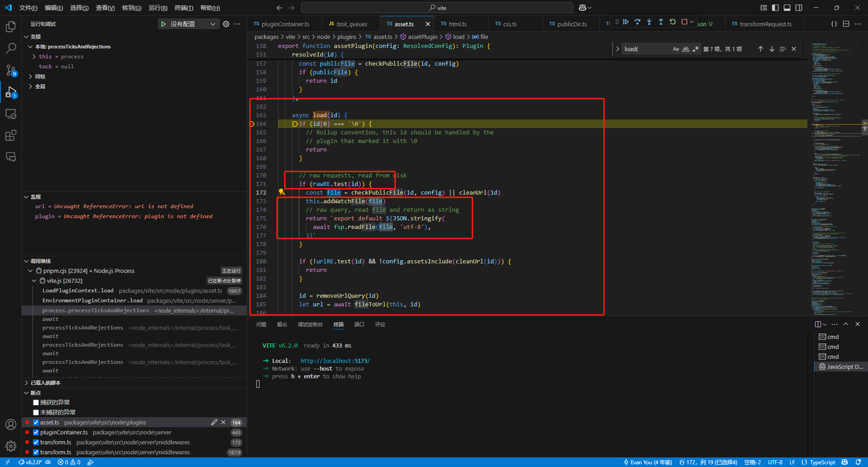Edit condition of asset.ts breakpoint
The image size is (868, 467).
click(214, 422)
